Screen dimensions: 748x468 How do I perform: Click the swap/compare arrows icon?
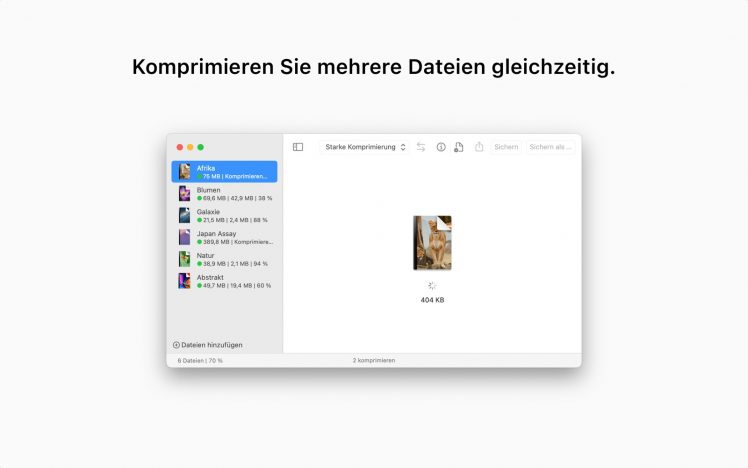pyautogui.click(x=421, y=147)
